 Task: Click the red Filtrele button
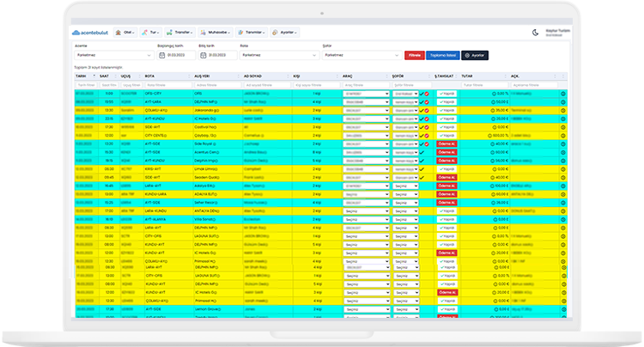pyautogui.click(x=415, y=55)
